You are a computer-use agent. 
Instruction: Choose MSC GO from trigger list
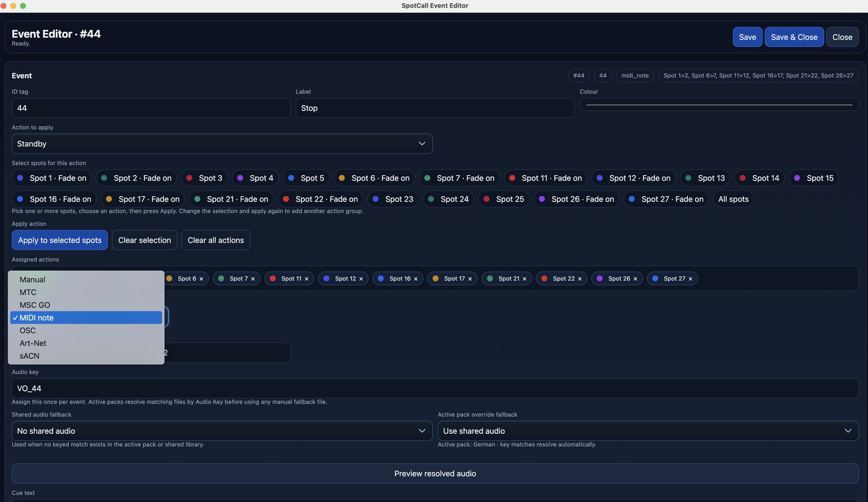coord(86,305)
